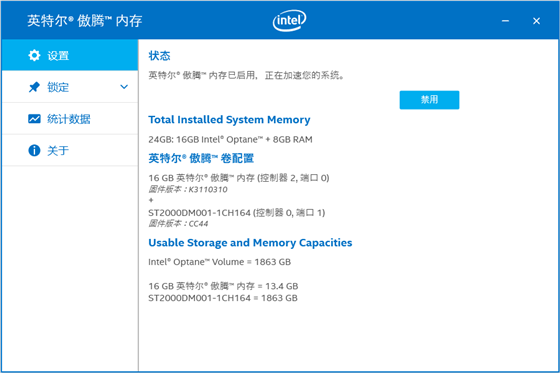
Task: Click the pin icon next to 锁定
Action: pos(34,87)
